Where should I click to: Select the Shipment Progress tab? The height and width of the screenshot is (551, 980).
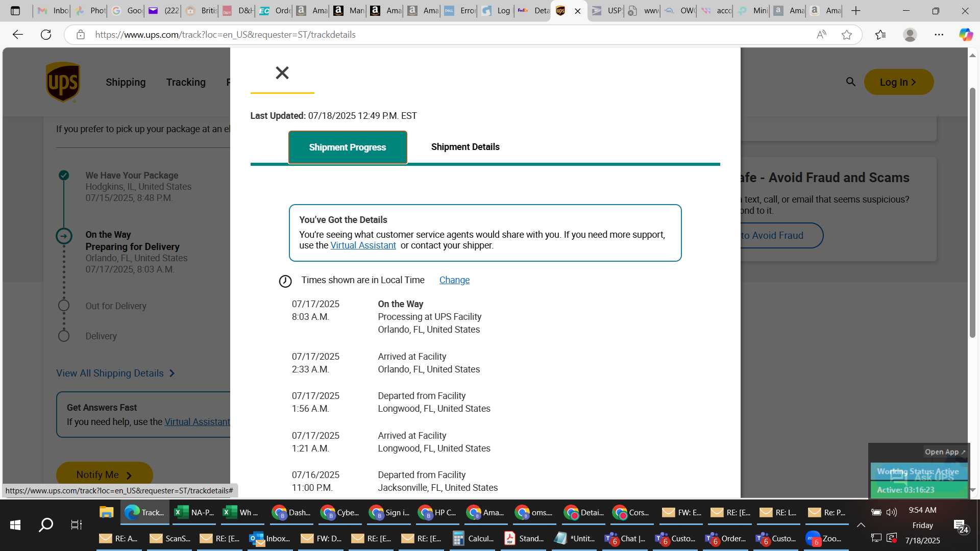click(x=348, y=147)
